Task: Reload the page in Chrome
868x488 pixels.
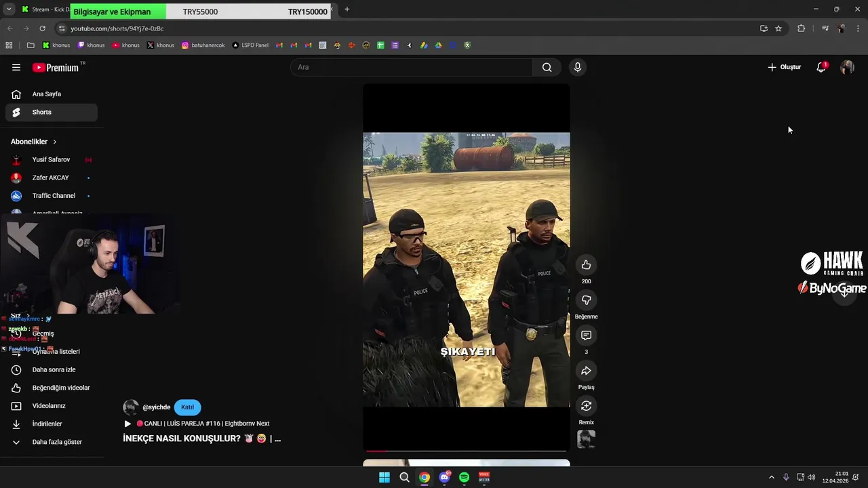Action: click(42, 28)
